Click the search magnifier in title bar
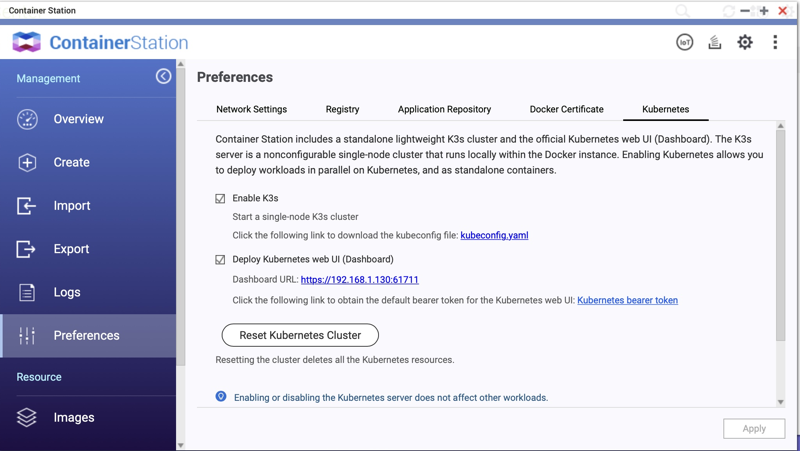This screenshot has width=800, height=451. click(x=682, y=11)
